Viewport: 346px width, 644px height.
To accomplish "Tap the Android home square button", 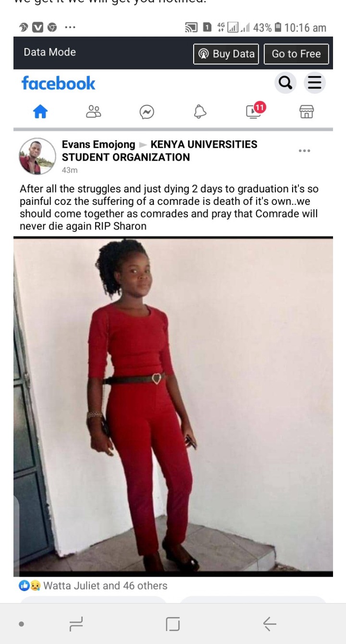I will pyautogui.click(x=173, y=624).
